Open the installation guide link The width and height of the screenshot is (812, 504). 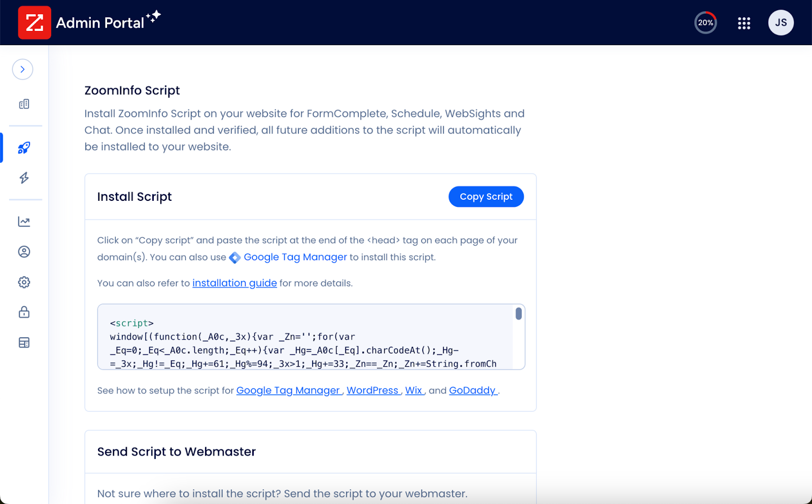coord(234,283)
